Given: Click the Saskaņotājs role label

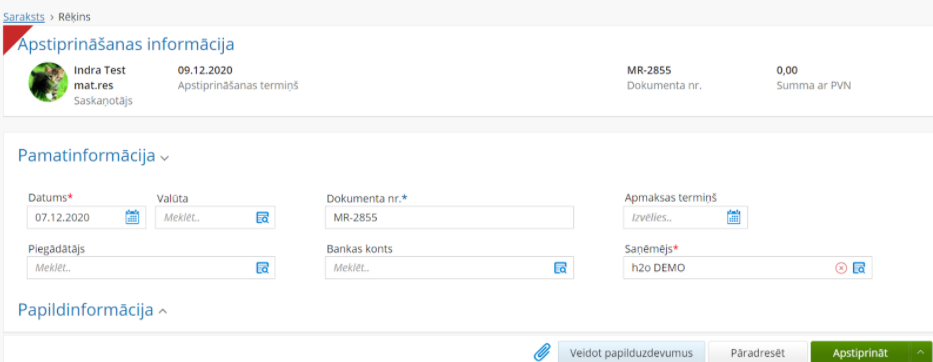Looking at the screenshot, I should [103, 101].
